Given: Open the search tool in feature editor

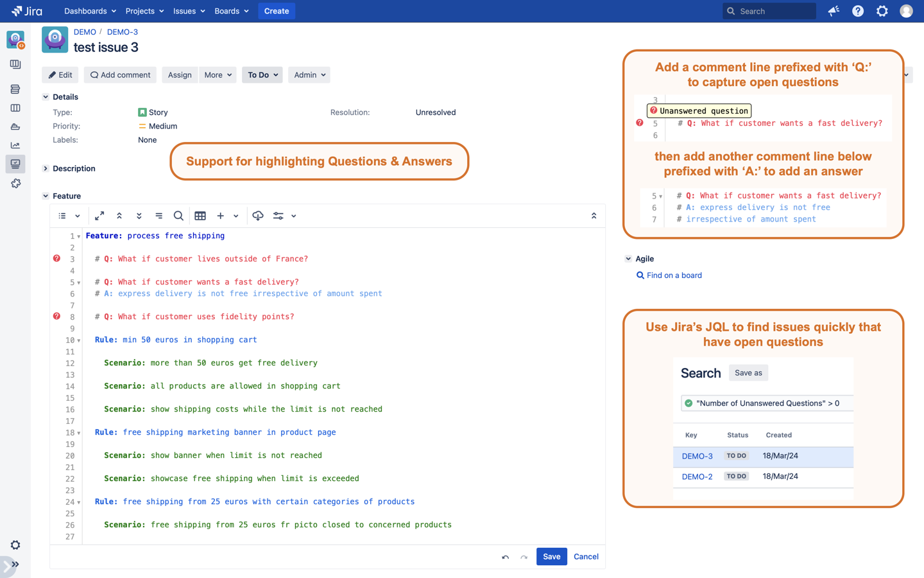Looking at the screenshot, I should point(178,216).
